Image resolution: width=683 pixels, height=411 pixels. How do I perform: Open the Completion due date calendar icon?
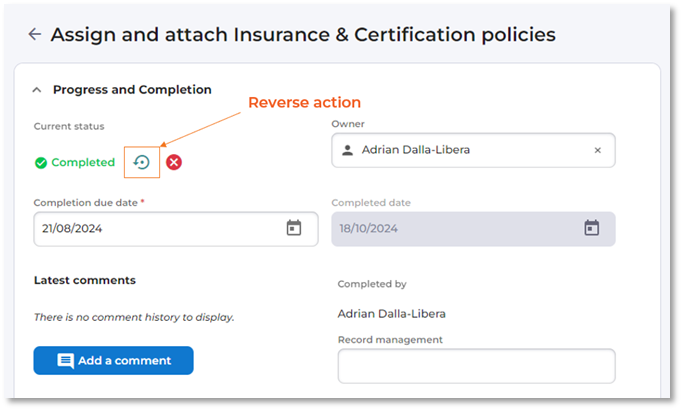point(293,228)
